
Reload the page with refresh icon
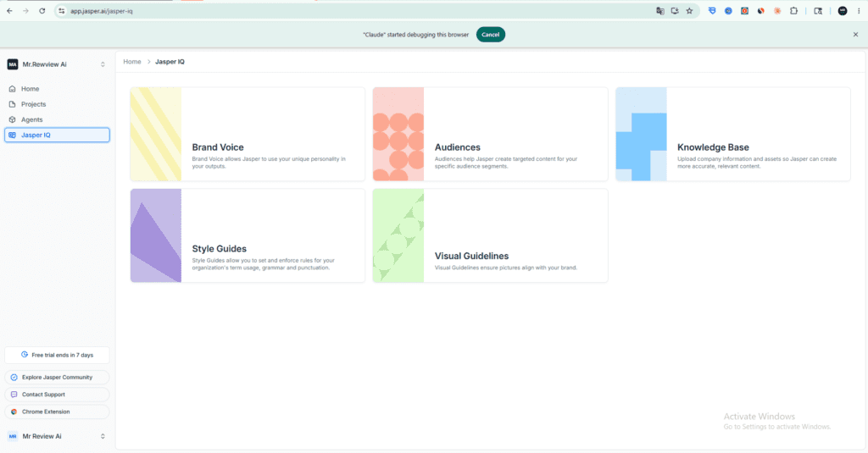42,11
